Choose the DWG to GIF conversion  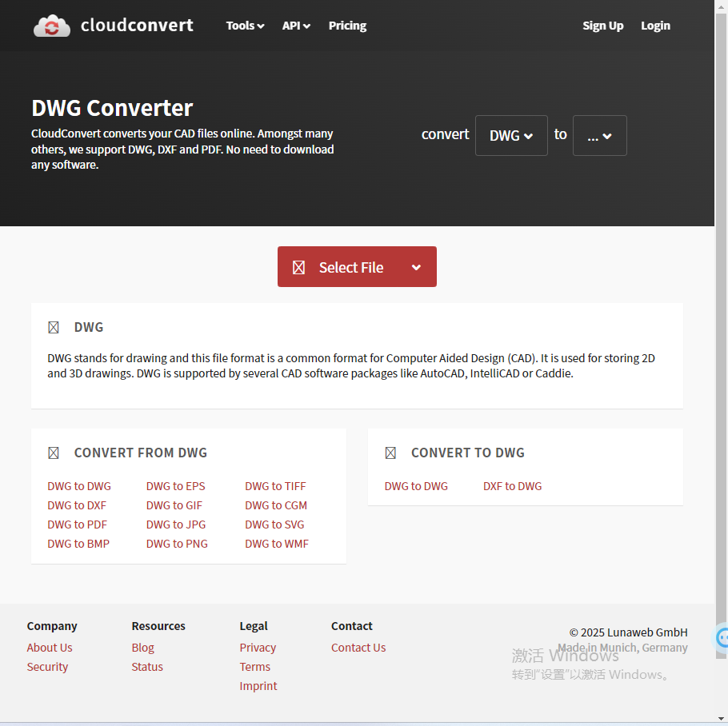tap(174, 505)
